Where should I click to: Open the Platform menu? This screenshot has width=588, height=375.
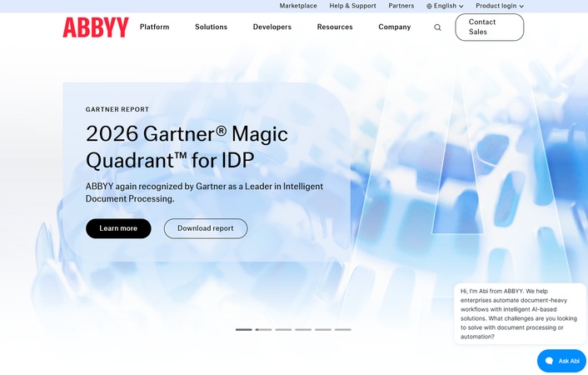[x=155, y=27]
